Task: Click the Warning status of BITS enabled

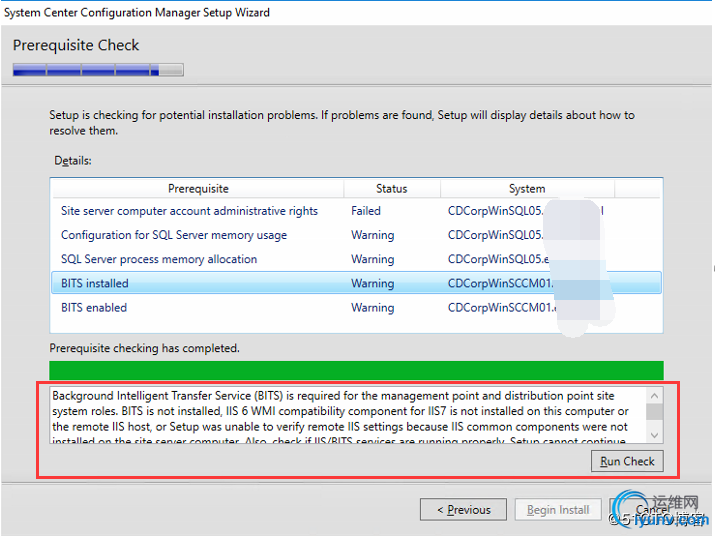Action: point(372,307)
